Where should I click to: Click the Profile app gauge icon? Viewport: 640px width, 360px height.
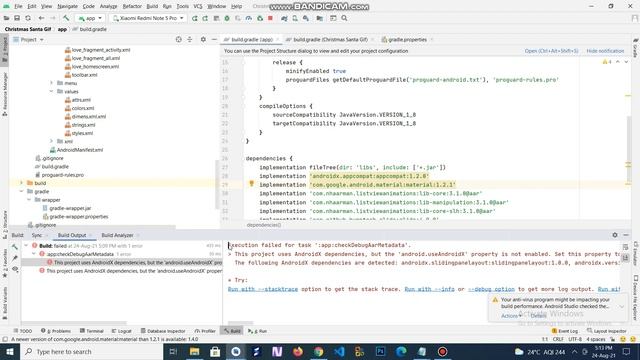249,18
